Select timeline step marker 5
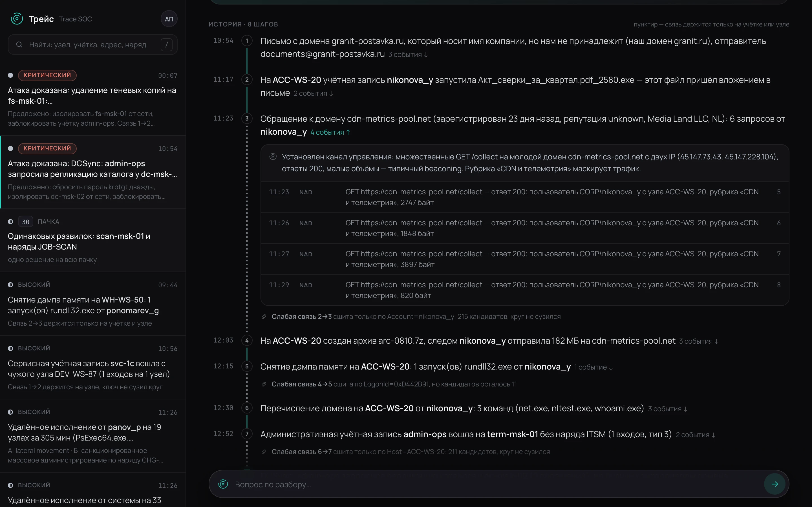 pyautogui.click(x=247, y=366)
